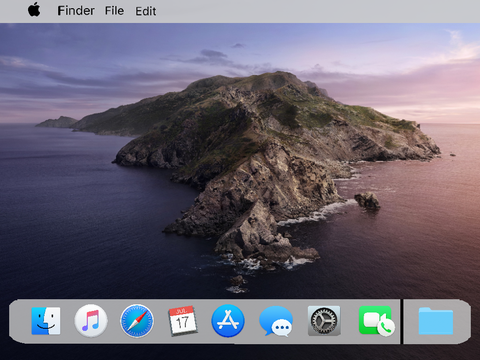Open the Edit menu

click(x=146, y=11)
